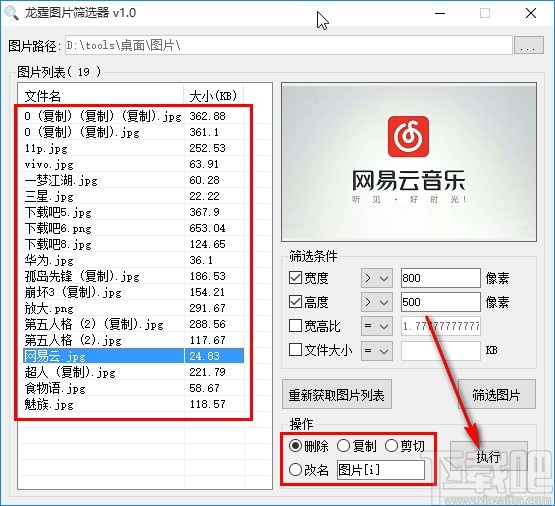Click the width value field showing 800
The height and width of the screenshot is (506, 555).
pos(441,278)
